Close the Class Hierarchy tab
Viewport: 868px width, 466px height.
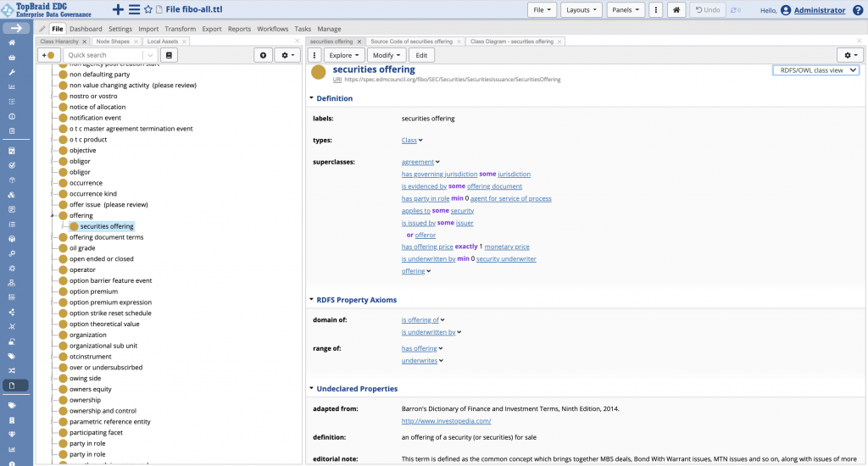(85, 42)
